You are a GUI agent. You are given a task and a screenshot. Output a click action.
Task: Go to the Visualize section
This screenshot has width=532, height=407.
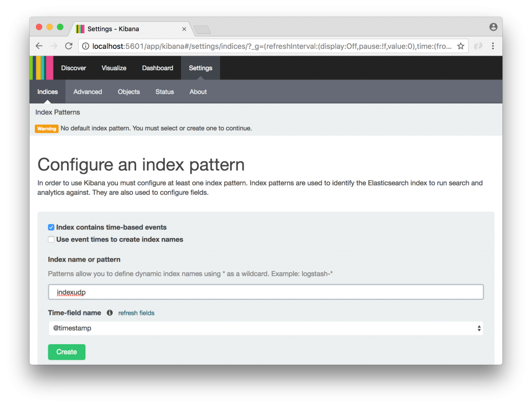(x=114, y=68)
